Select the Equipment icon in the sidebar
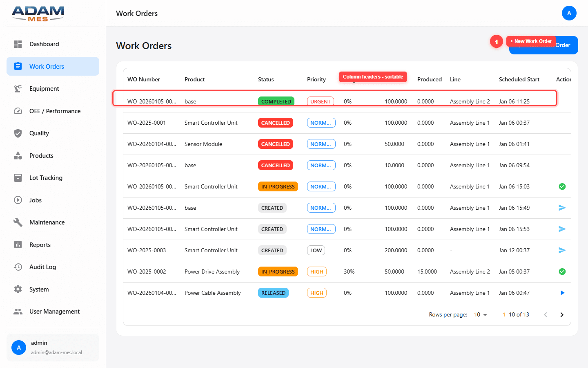Screen dimensions: 588x368 [x=18, y=88]
